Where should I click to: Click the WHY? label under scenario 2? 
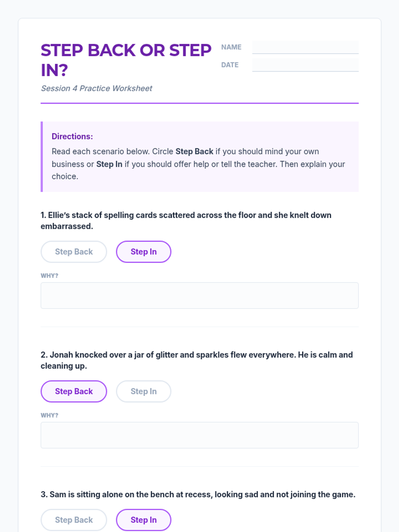[x=50, y=415]
